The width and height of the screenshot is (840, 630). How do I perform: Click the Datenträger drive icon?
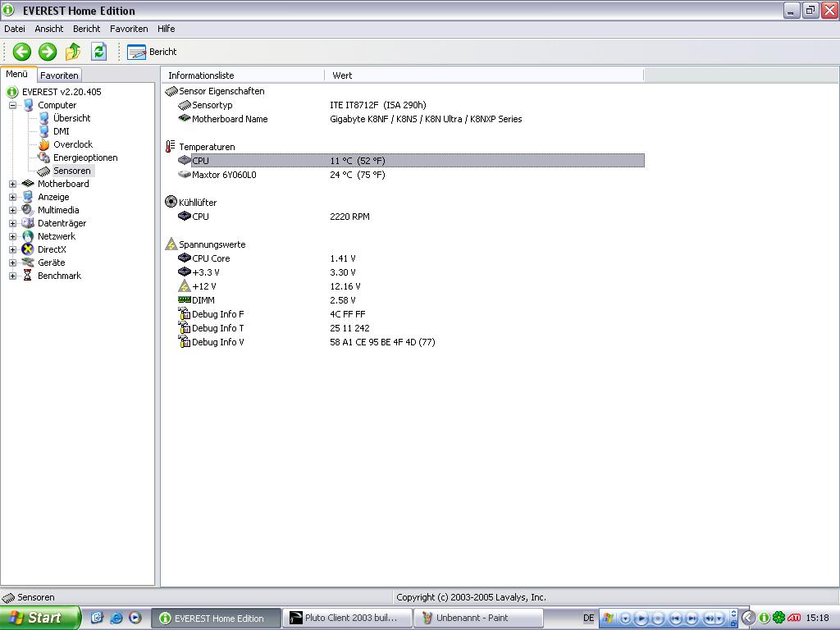pyautogui.click(x=28, y=223)
